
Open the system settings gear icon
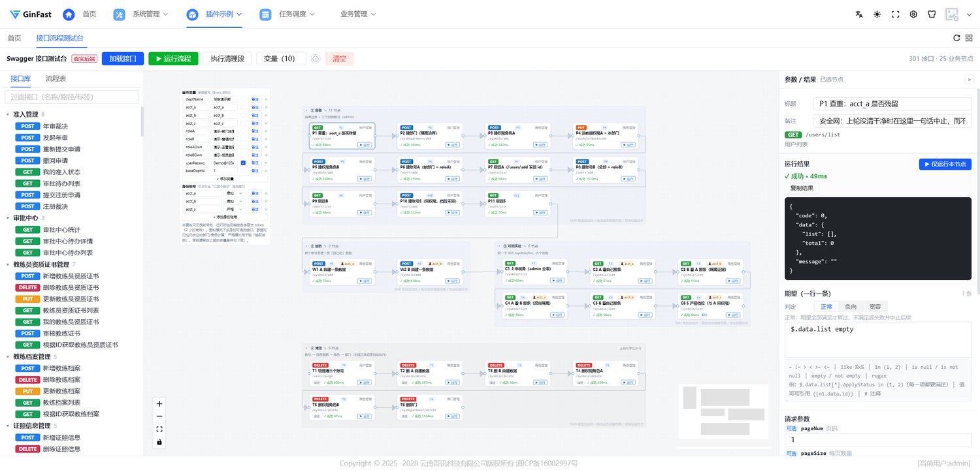[x=913, y=14]
